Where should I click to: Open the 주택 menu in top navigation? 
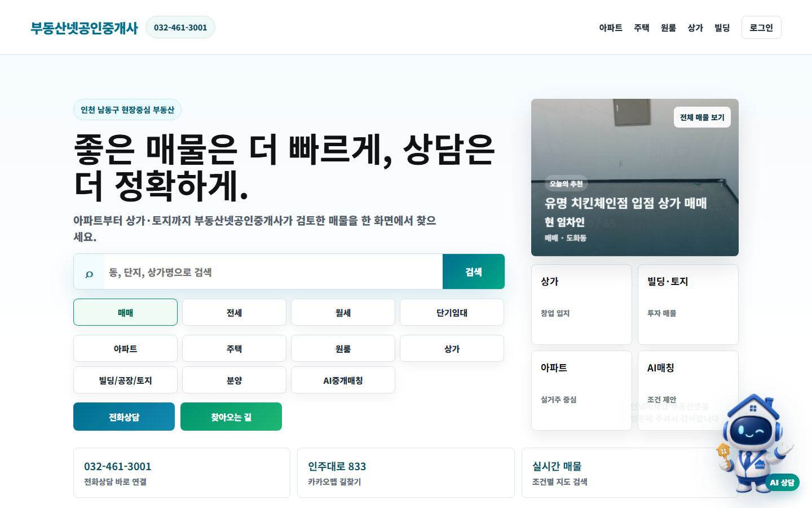point(642,28)
